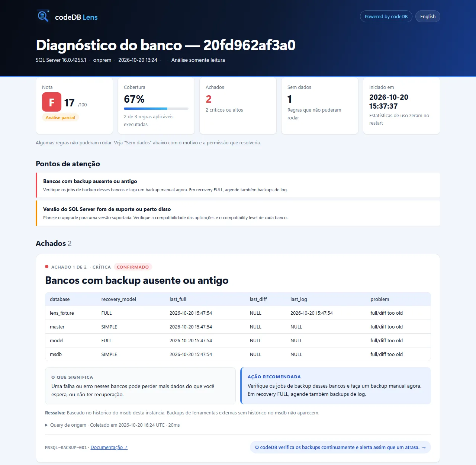This screenshot has width=476, height=465.
Task: Open the Powered by codeDB link
Action: click(386, 16)
